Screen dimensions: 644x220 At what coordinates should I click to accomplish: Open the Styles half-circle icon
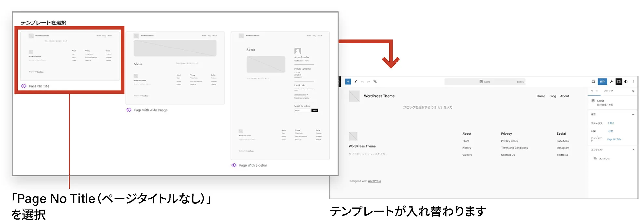point(626,82)
